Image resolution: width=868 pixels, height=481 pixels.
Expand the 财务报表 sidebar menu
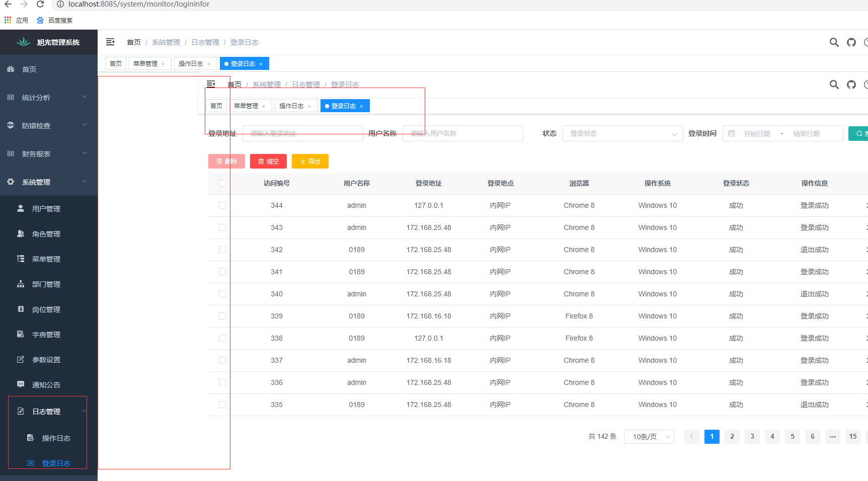click(x=49, y=153)
